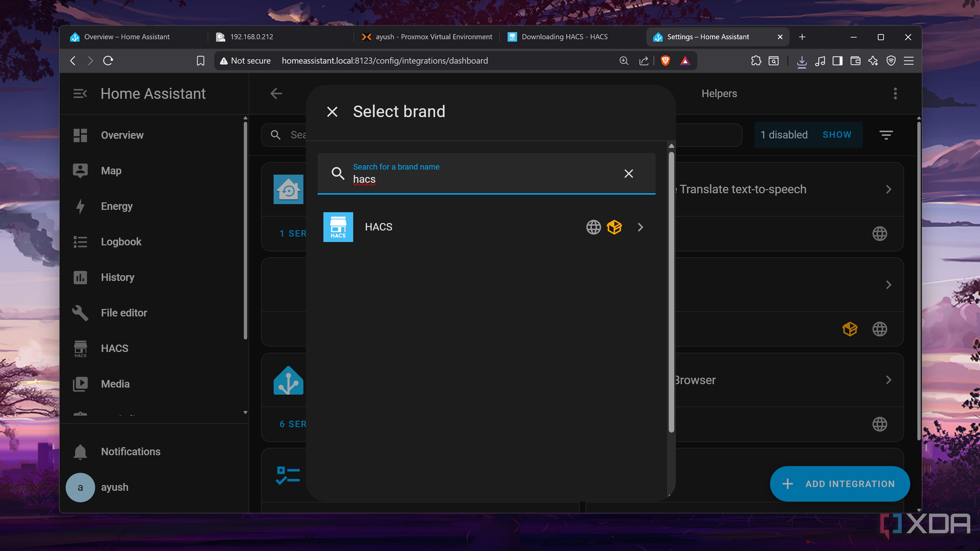
Task: Open the browser hamburger menu
Action: coord(909,61)
